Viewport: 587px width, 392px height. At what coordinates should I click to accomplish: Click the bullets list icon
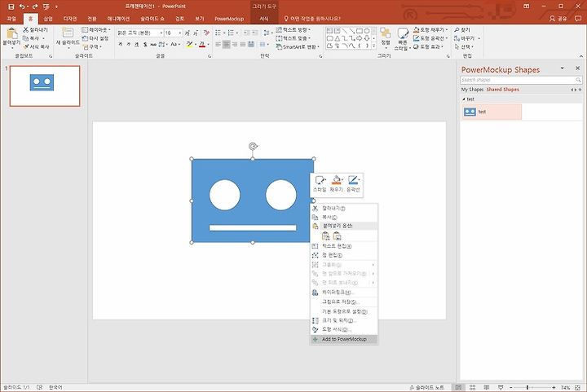[219, 33]
